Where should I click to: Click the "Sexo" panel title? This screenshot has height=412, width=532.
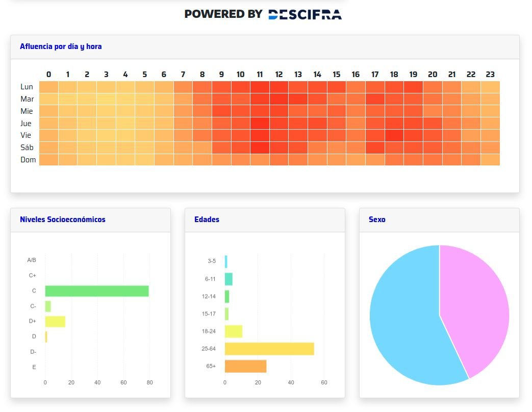pos(377,220)
